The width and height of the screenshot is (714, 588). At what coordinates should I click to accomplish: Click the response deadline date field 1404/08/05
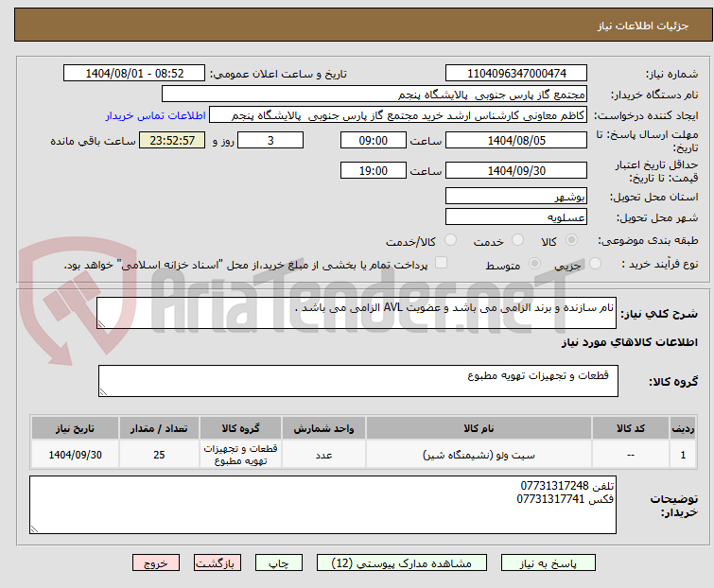tap(516, 140)
